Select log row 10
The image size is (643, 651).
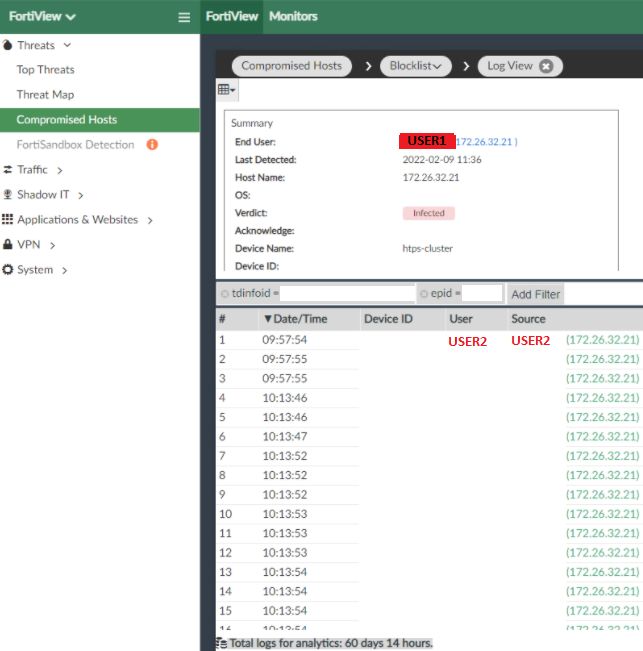click(429, 514)
